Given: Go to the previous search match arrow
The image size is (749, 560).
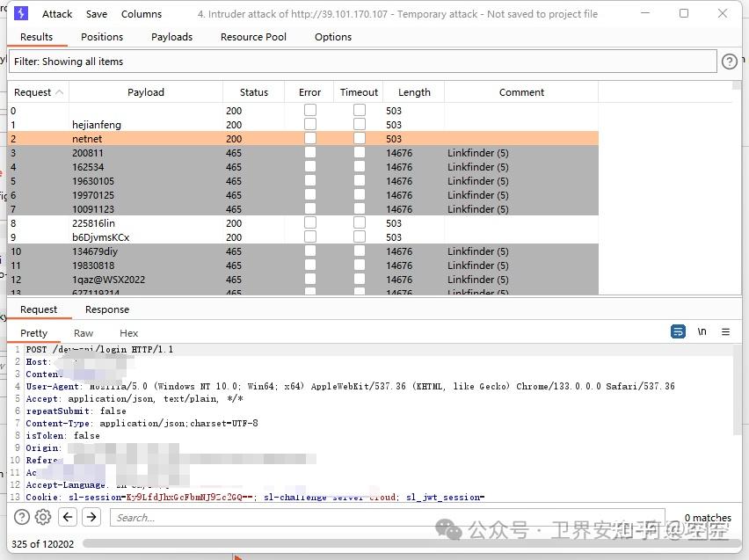Looking at the screenshot, I should coord(68,517).
